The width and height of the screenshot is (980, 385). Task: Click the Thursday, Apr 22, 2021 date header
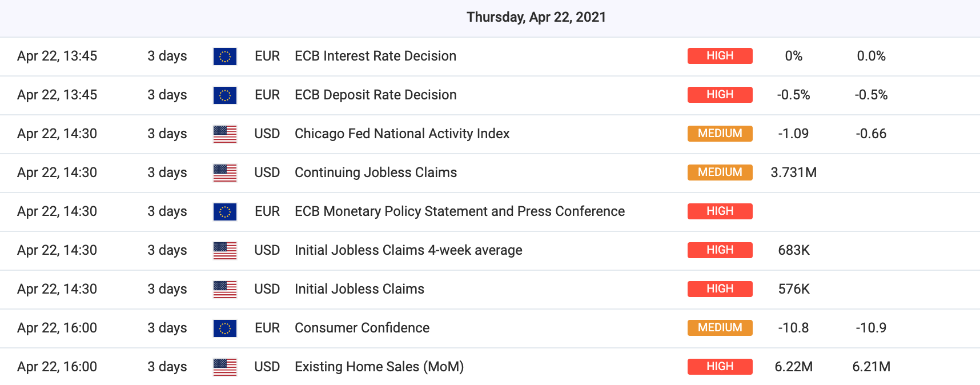point(536,17)
